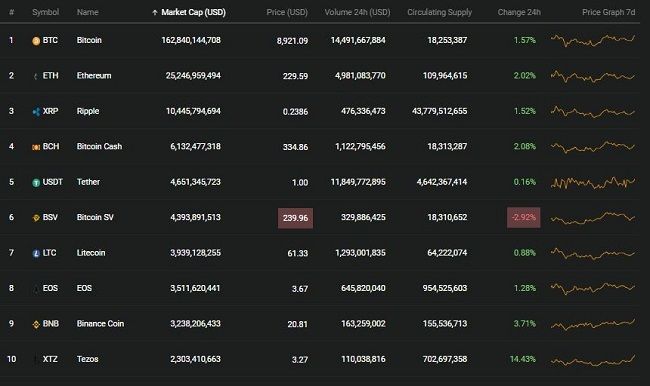Screen dimensions: 650x386
Task: Click Tether price 1.00
Action: coord(300,182)
